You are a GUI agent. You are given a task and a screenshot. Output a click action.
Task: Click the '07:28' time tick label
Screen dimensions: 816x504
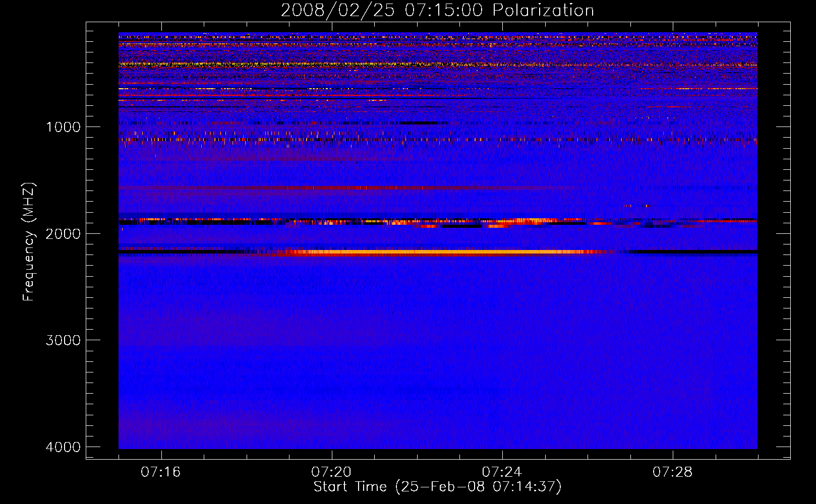pyautogui.click(x=673, y=472)
